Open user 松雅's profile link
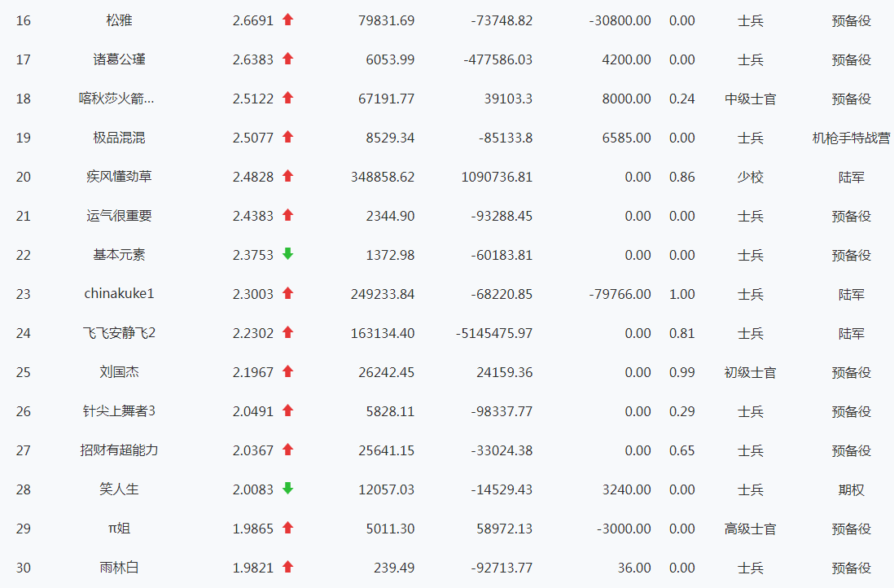The image size is (894, 588). [x=119, y=20]
